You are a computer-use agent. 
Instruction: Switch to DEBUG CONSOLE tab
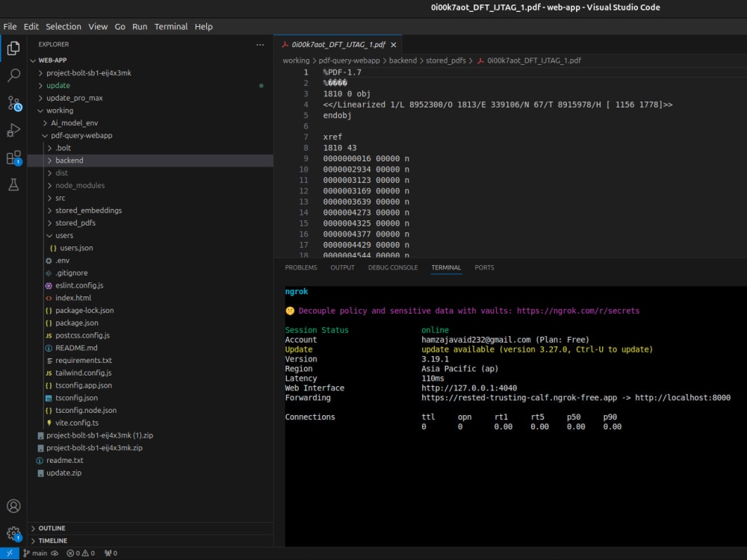(393, 267)
